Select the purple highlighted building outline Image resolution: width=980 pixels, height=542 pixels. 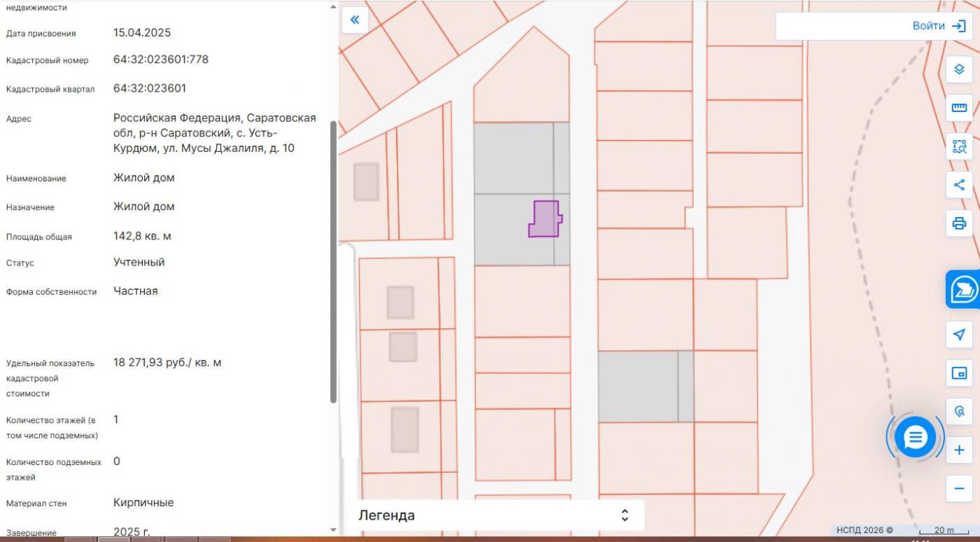[545, 220]
